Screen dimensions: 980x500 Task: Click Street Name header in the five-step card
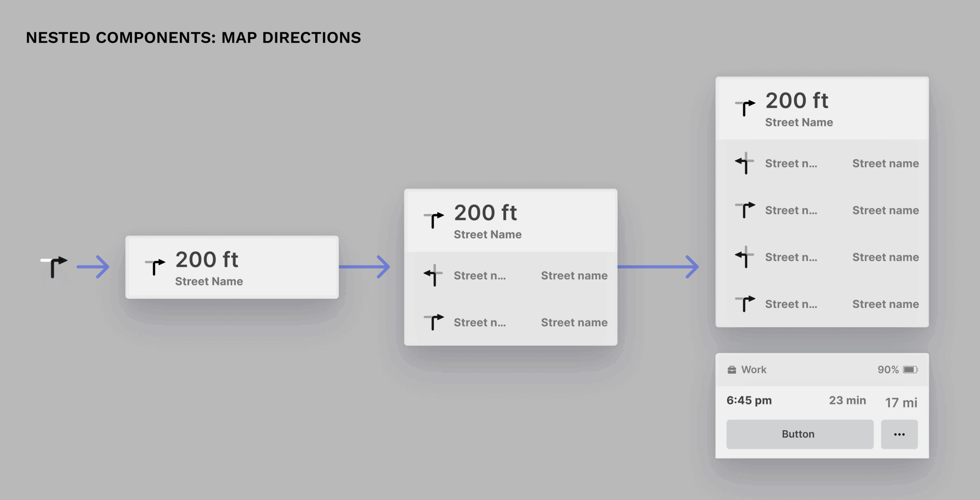pyautogui.click(x=799, y=122)
